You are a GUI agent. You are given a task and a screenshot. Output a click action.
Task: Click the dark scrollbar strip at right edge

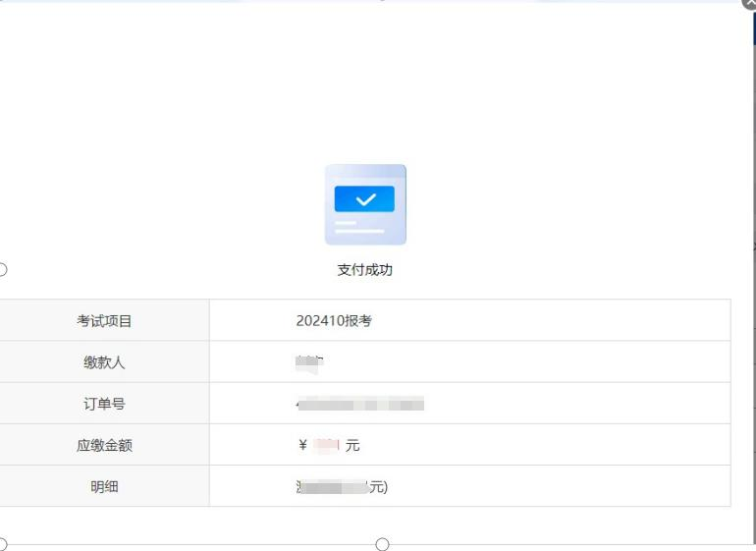(x=753, y=29)
